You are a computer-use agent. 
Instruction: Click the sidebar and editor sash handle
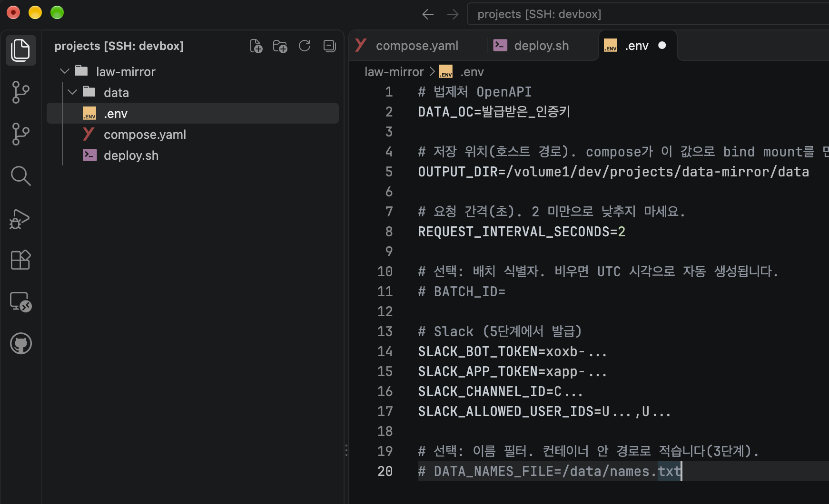(346, 450)
